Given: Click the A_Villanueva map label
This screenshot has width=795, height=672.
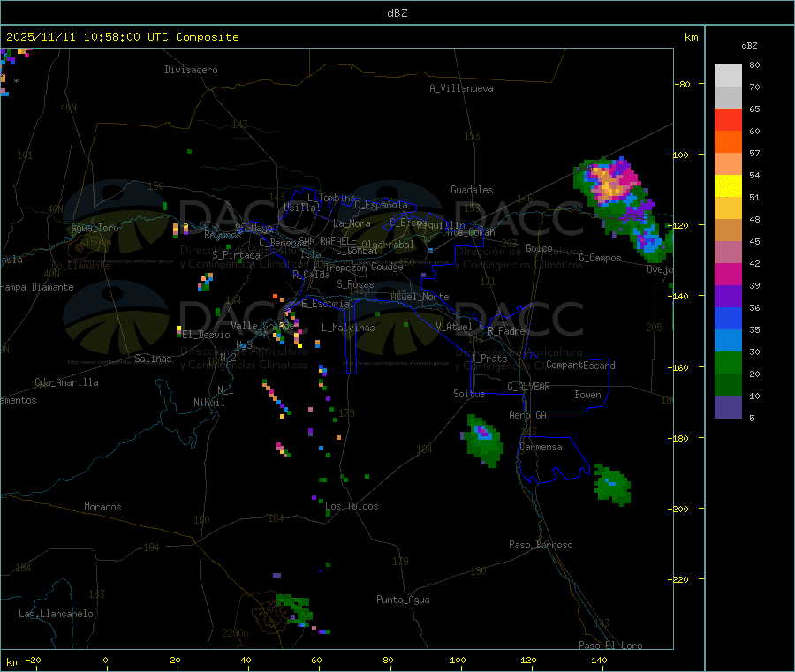Looking at the screenshot, I should point(461,88).
